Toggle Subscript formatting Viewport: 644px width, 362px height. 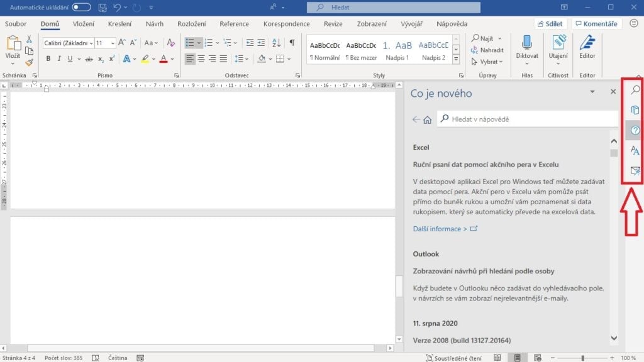click(x=101, y=59)
